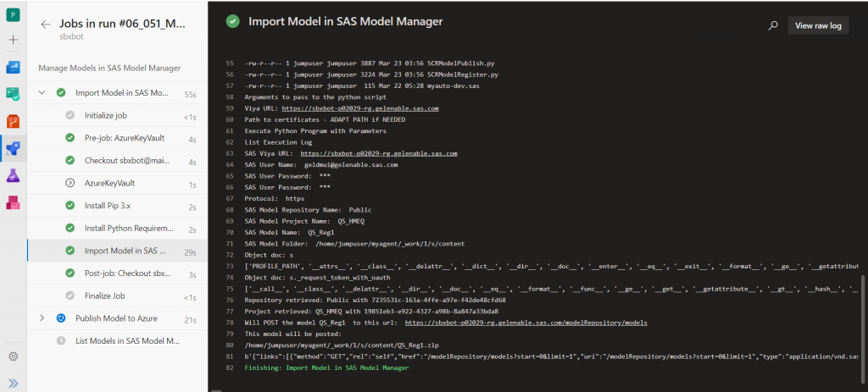Go back using the left arrow
This screenshot has width=868, height=392.
click(46, 25)
